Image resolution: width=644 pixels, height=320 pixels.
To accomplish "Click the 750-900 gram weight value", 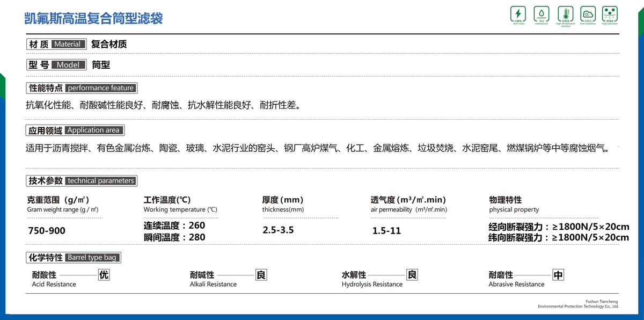I will 46,231.
